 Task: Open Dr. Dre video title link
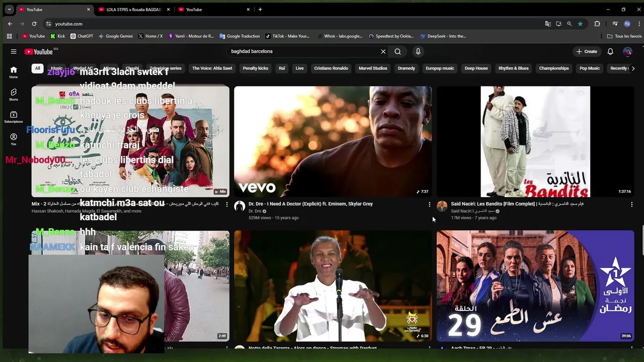[x=310, y=204]
